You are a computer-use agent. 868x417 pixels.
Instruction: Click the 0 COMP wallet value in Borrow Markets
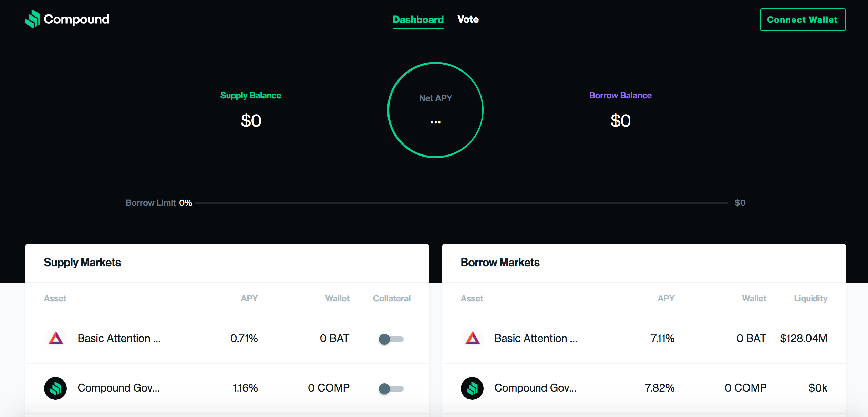[x=745, y=388]
